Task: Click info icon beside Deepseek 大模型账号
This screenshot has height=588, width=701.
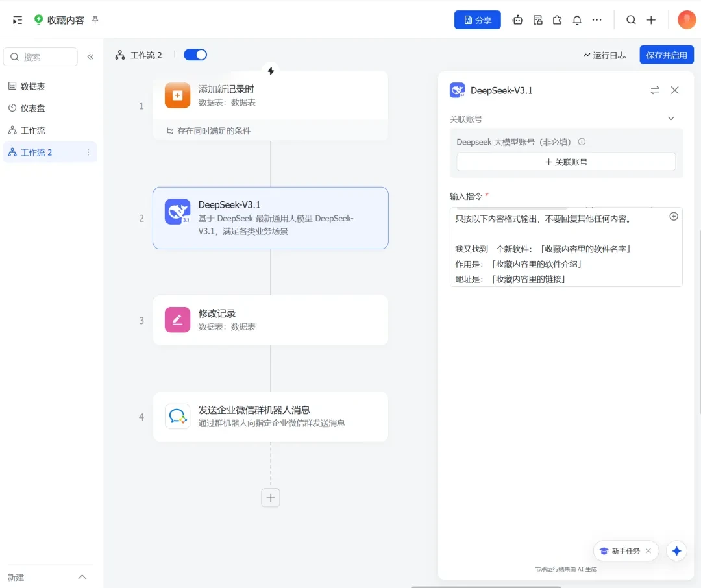Action: [x=582, y=141]
